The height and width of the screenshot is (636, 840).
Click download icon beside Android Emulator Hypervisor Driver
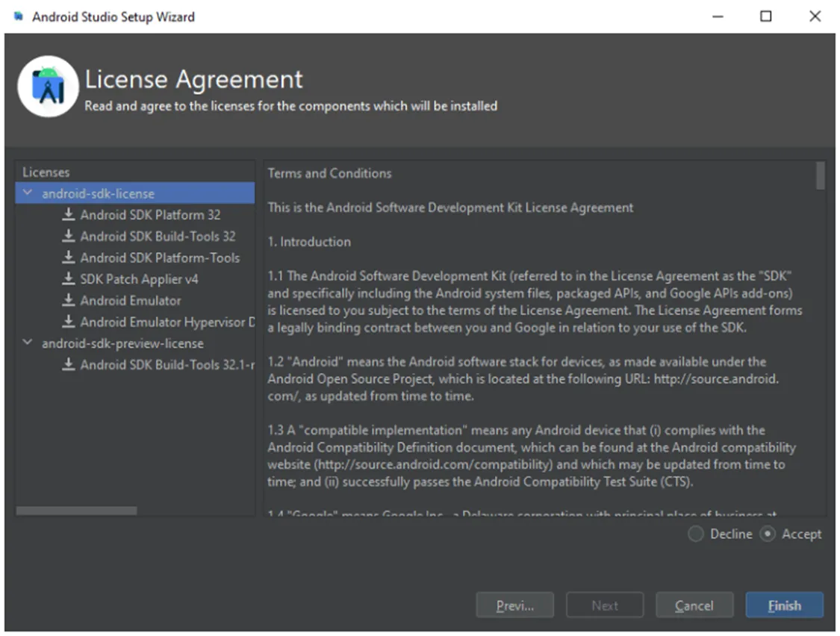click(x=68, y=322)
